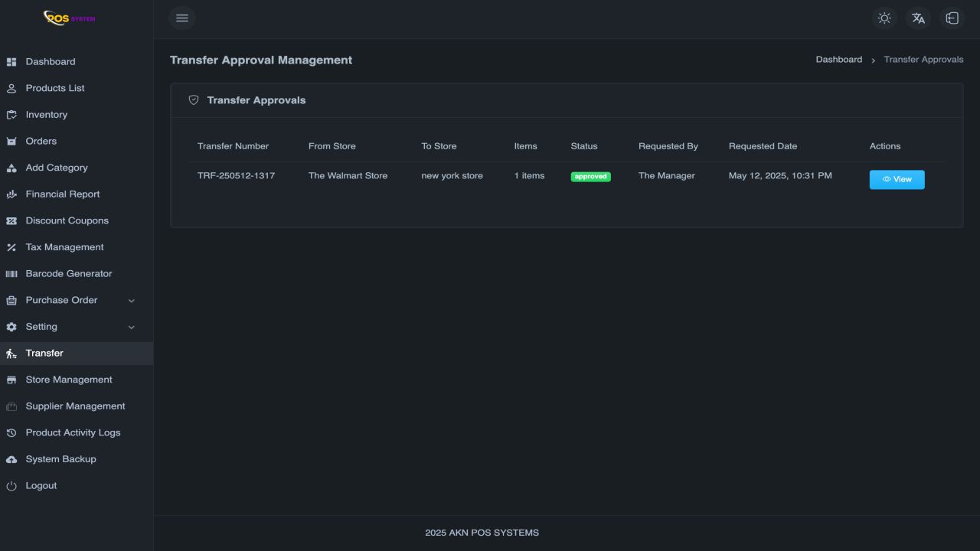Expand the Setting submenu chevron
Screen dimensions: 980x551
click(131, 328)
